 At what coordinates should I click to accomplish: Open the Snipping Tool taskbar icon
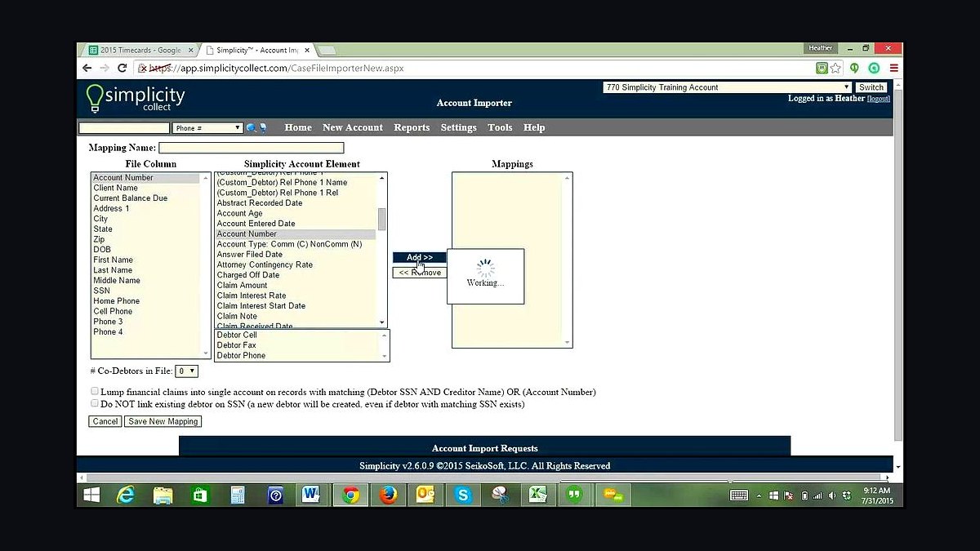(x=500, y=495)
